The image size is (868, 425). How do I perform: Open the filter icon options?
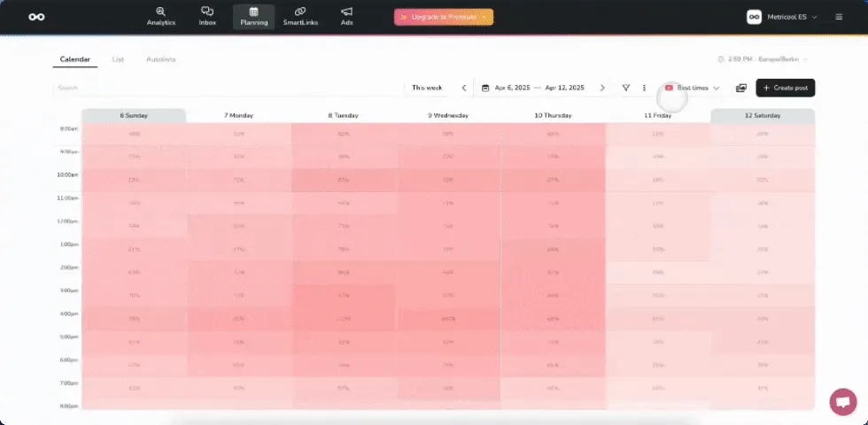(626, 88)
